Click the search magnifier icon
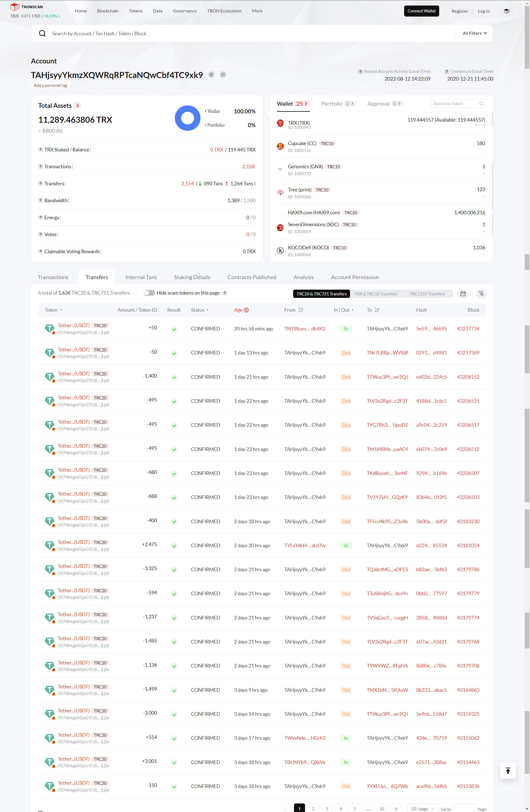Viewport: 530px width, 812px height. pos(42,33)
